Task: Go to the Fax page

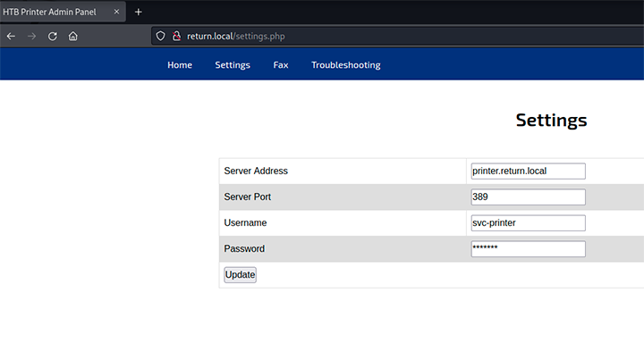Action: tap(281, 65)
